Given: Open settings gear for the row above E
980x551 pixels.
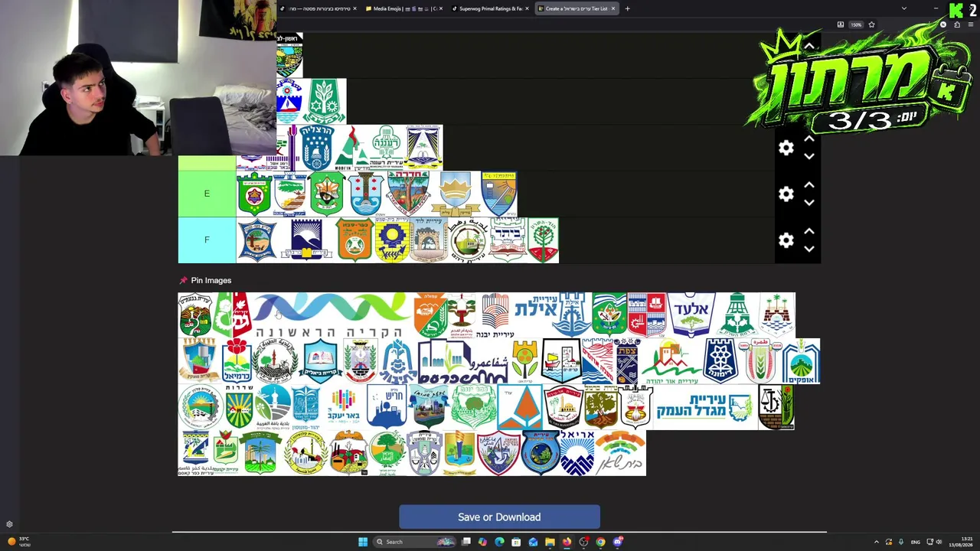Looking at the screenshot, I should [x=786, y=148].
